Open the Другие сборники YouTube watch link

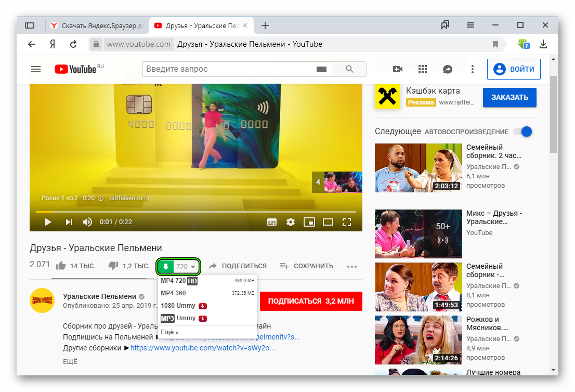pyautogui.click(x=202, y=348)
